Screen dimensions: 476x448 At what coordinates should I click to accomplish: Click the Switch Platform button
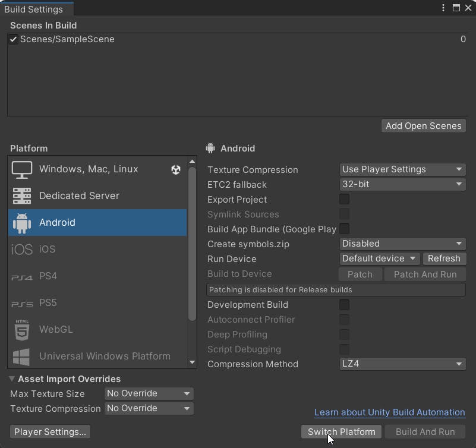pos(341,432)
